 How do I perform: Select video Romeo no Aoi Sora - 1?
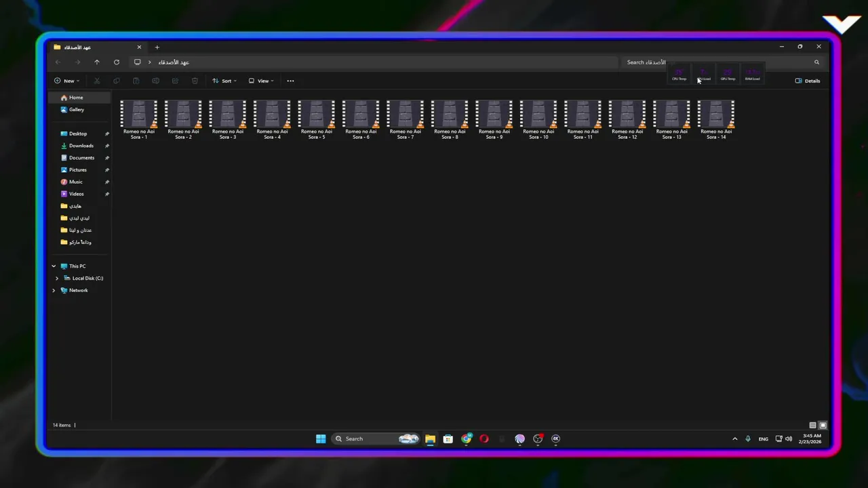[139, 120]
